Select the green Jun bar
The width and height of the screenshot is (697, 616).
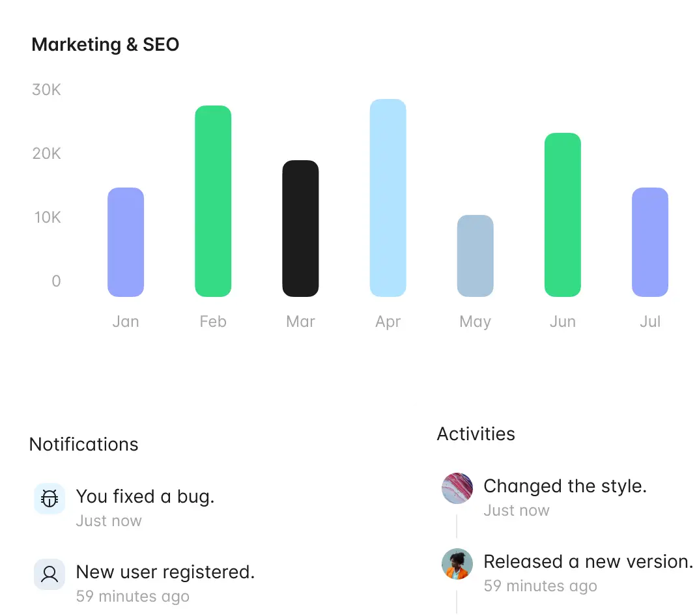point(563,215)
